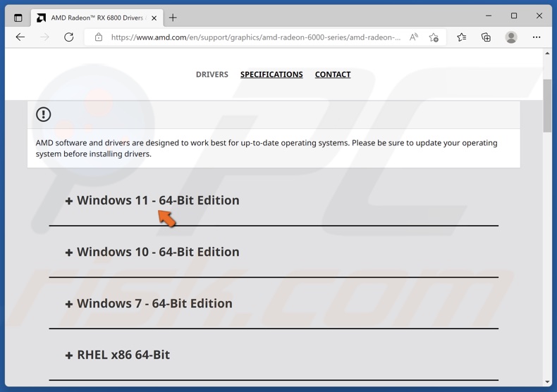This screenshot has width=557, height=392.
Task: Click the page vertical scrollbar thumb
Action: coord(547,106)
